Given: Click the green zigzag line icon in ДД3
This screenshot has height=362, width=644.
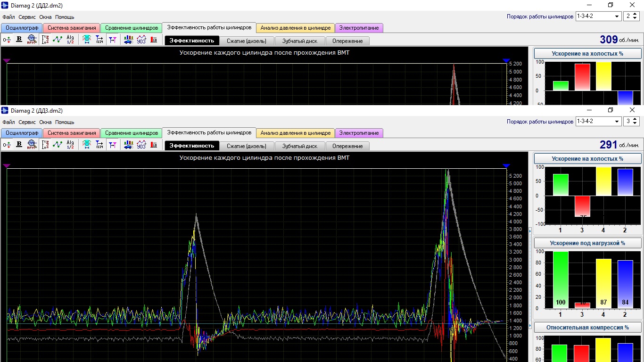Looking at the screenshot, I should (x=58, y=145).
